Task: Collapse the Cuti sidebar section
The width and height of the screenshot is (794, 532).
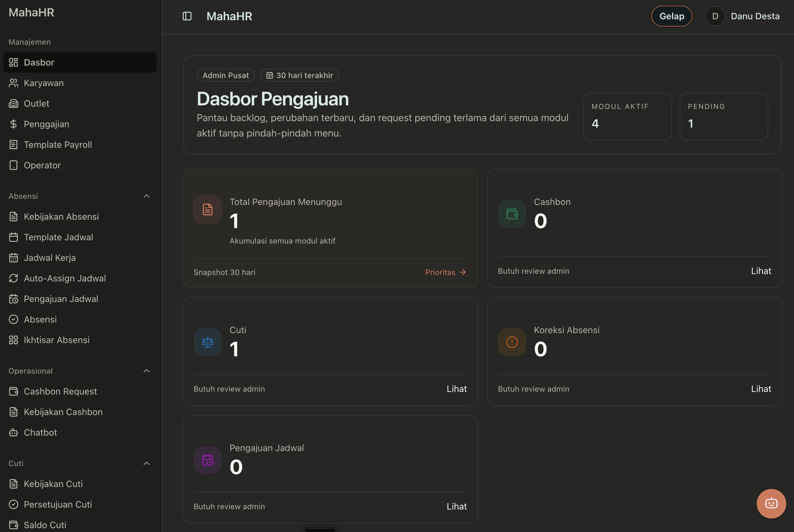Action: coord(147,464)
